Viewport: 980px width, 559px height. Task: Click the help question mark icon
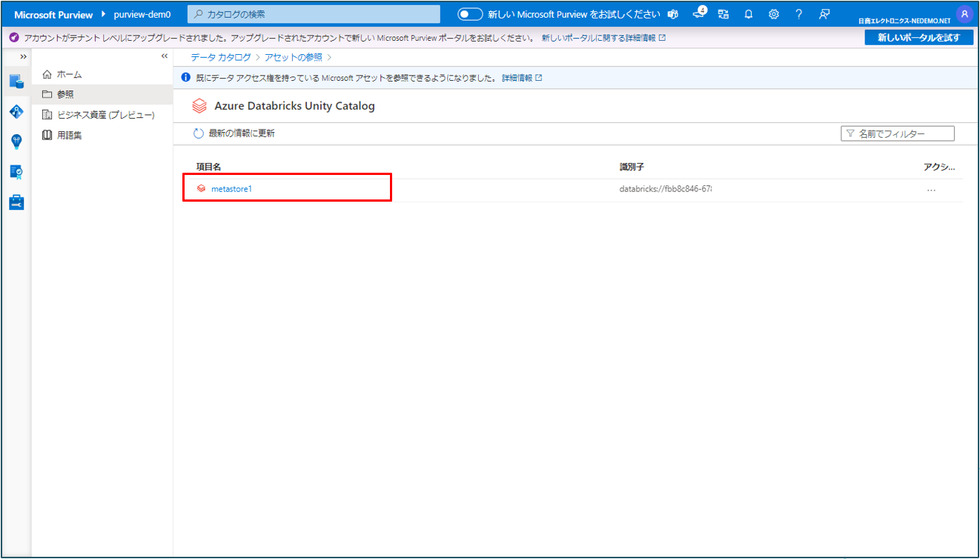[x=798, y=14]
